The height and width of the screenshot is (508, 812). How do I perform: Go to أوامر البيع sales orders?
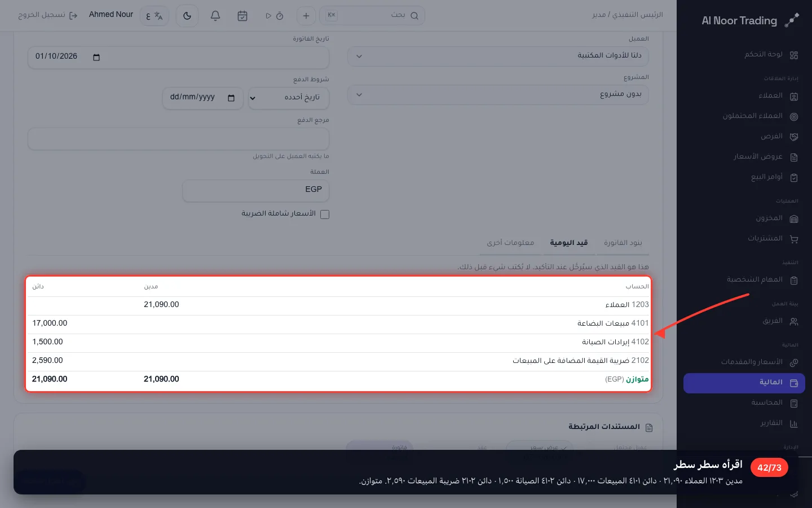(744, 177)
